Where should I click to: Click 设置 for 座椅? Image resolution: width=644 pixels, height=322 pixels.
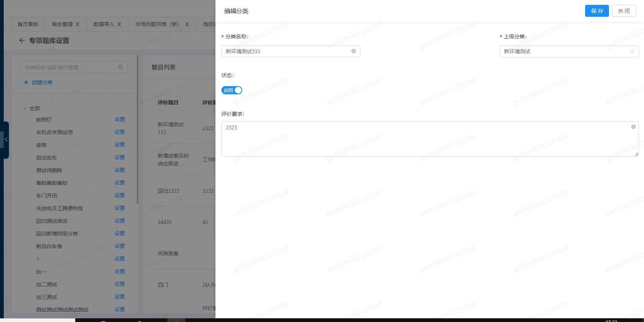[x=120, y=145]
